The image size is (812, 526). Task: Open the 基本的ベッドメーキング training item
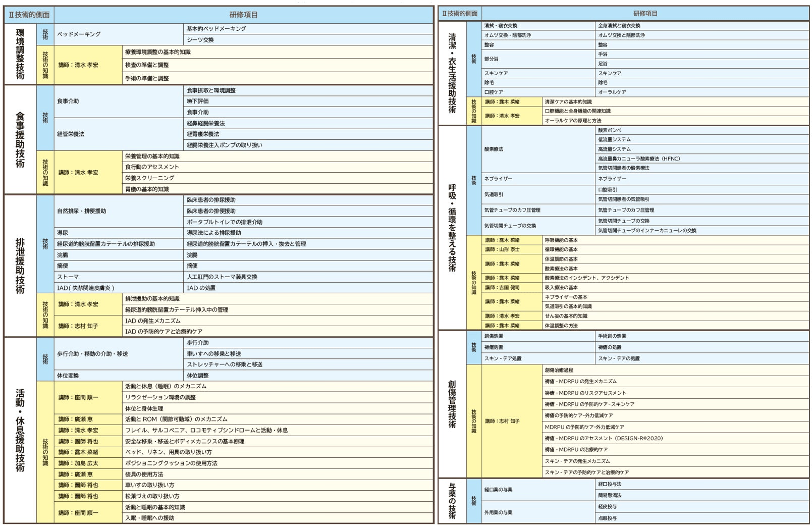point(216,29)
